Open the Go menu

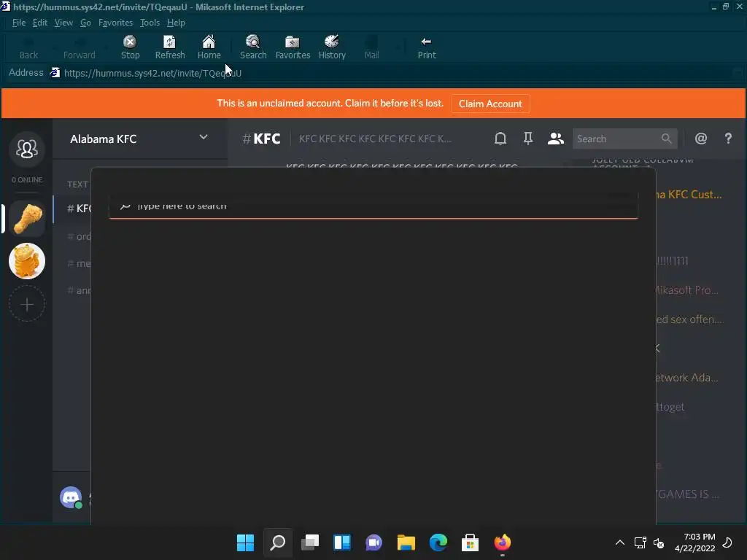[85, 23]
